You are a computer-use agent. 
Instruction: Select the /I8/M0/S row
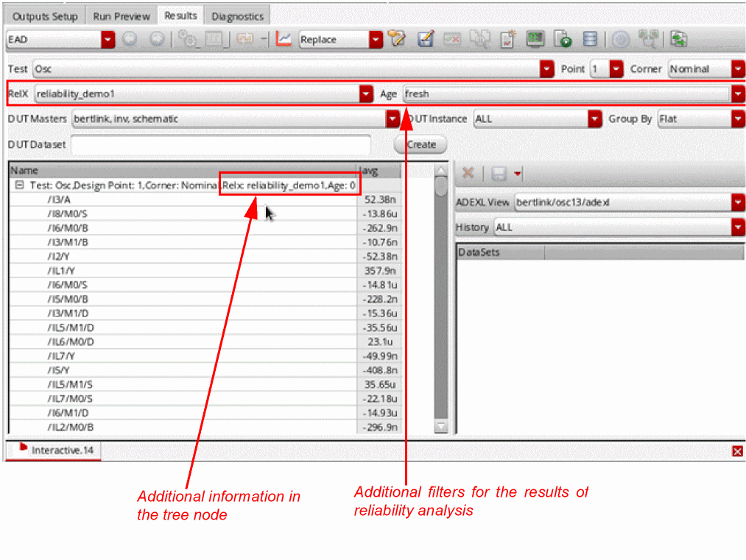[205, 214]
